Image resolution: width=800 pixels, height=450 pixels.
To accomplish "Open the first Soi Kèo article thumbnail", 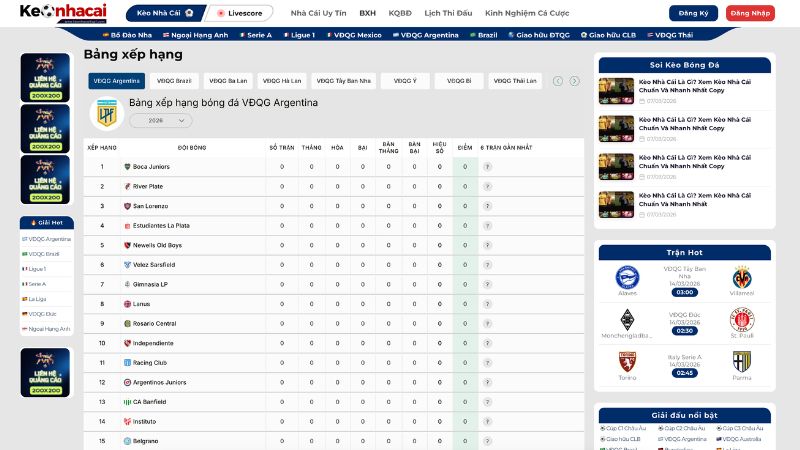I will tap(615, 89).
